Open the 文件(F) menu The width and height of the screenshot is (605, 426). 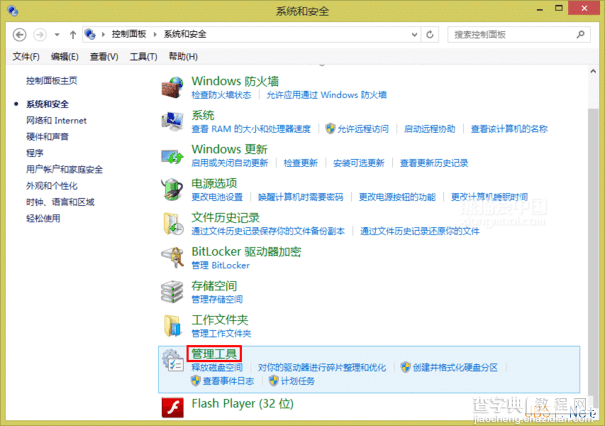pos(26,57)
